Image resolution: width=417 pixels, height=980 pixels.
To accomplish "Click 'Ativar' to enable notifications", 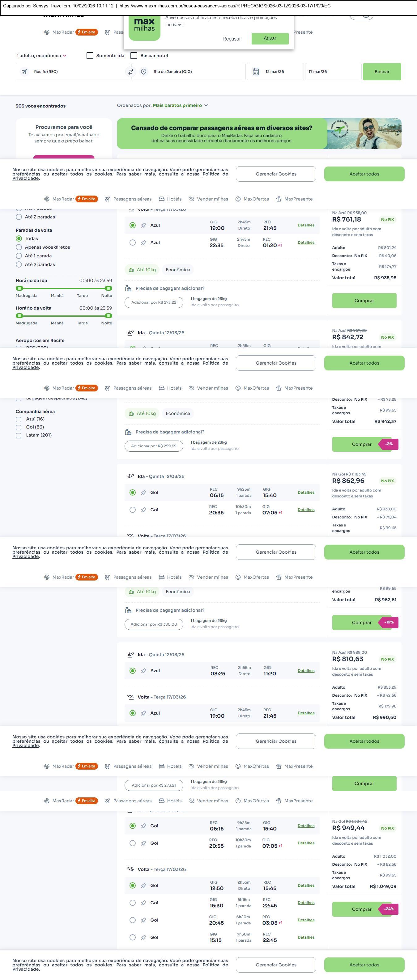I will tap(270, 38).
